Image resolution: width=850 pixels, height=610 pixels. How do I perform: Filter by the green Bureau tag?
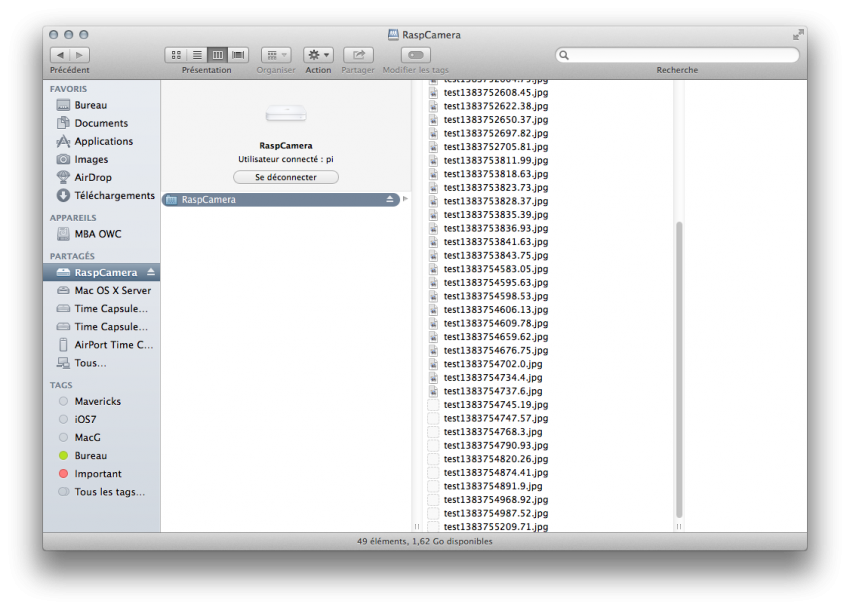pyautogui.click(x=101, y=455)
